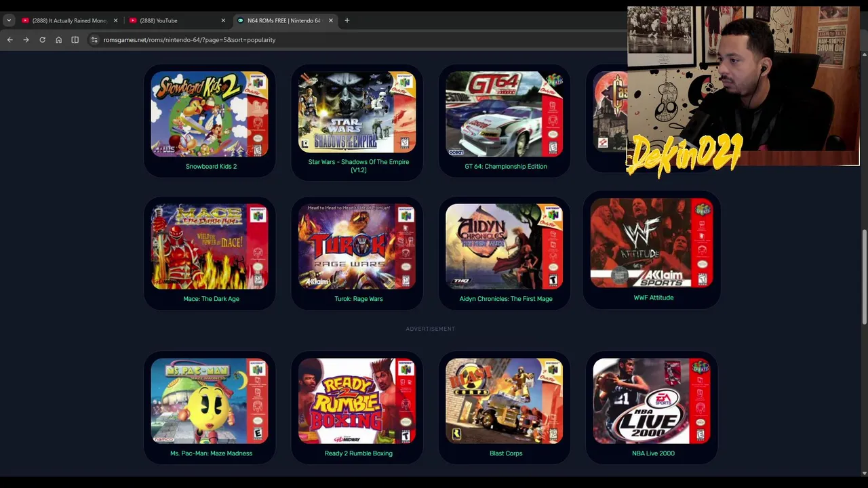868x488 pixels.
Task: Reload the page with the refresh icon
Action: (42, 40)
